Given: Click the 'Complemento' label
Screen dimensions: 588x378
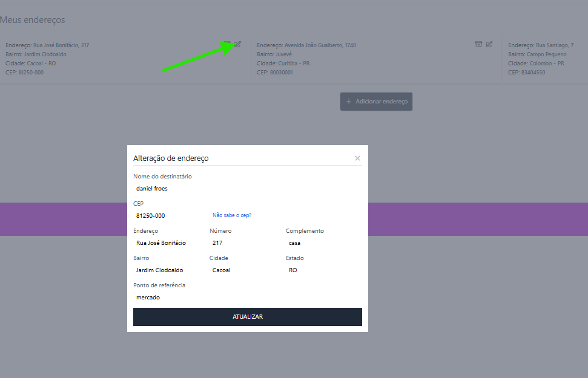Looking at the screenshot, I should tap(305, 231).
